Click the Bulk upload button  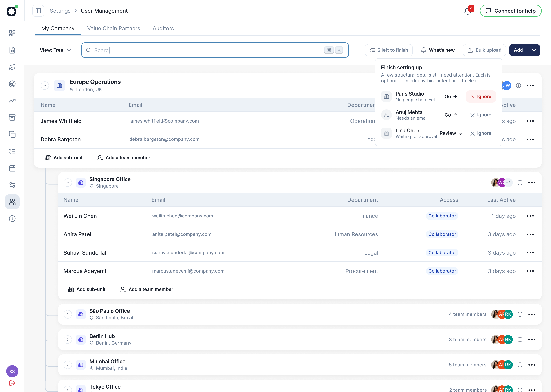pyautogui.click(x=484, y=50)
